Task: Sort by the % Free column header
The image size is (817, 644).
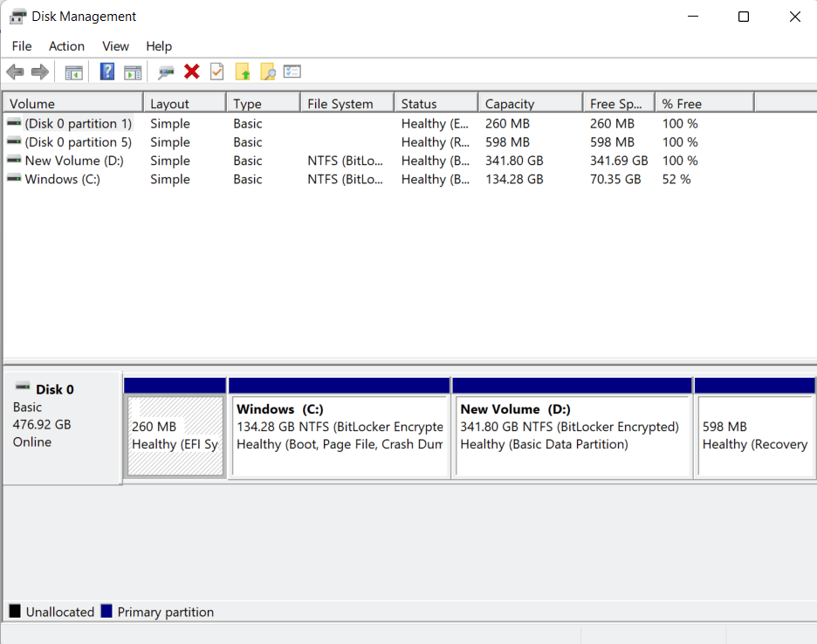Action: [x=705, y=103]
